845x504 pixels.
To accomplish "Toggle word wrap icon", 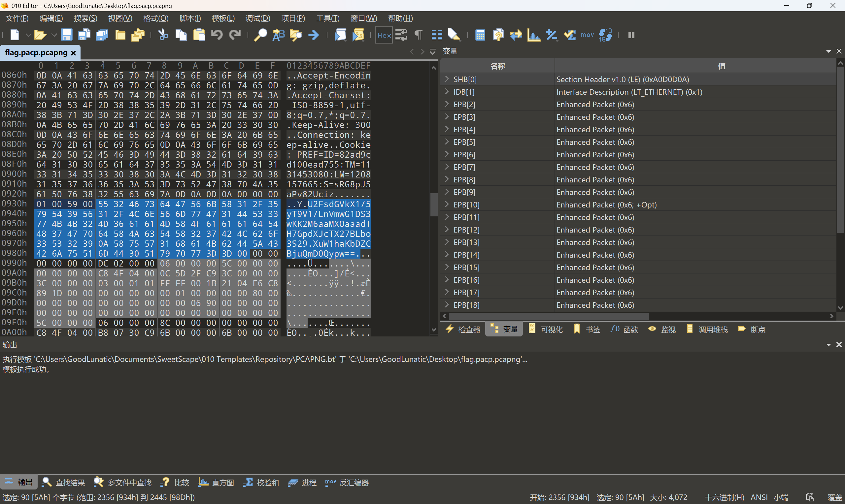I will click(x=401, y=35).
